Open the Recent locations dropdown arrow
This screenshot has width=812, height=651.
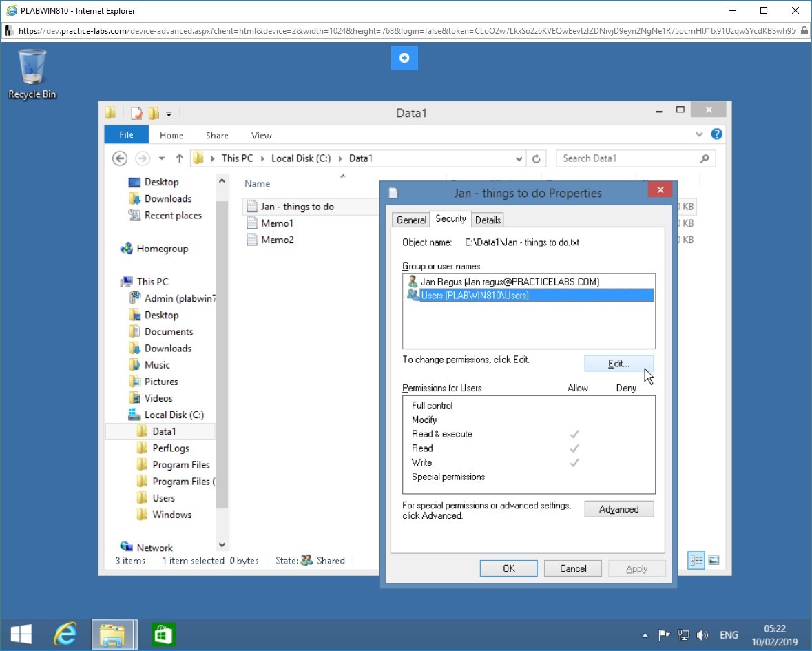point(162,158)
